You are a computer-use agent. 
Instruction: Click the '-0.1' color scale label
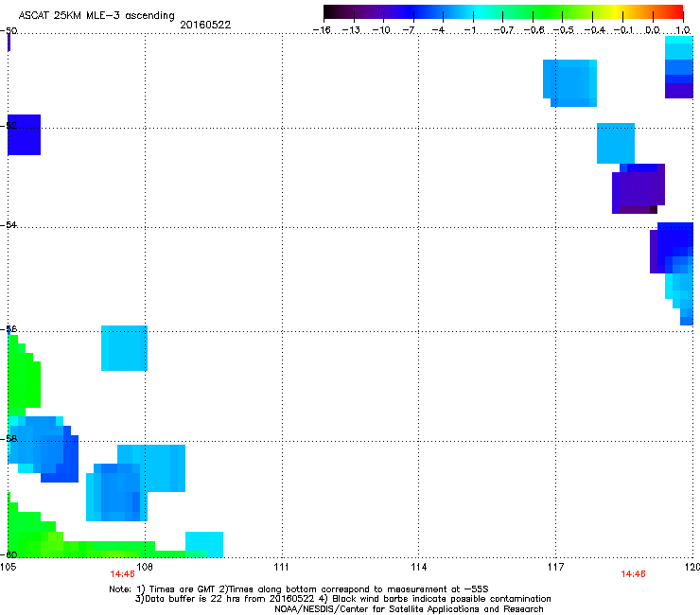624,30
